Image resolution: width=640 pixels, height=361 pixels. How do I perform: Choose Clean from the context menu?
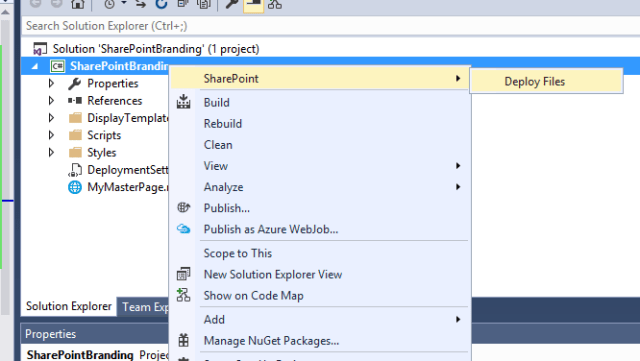click(320, 145)
